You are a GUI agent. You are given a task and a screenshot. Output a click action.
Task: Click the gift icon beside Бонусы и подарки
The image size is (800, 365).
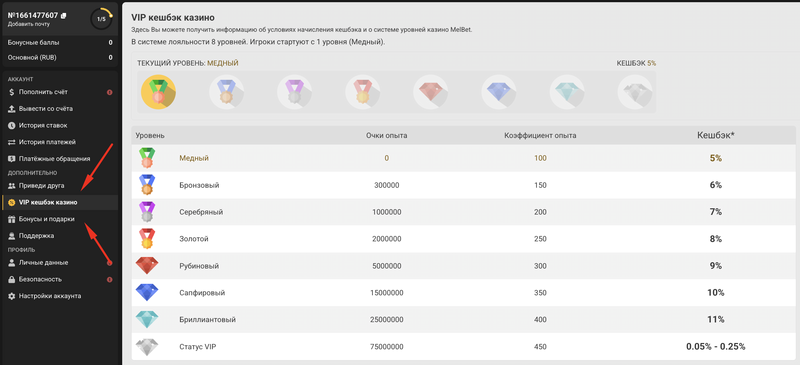12,219
